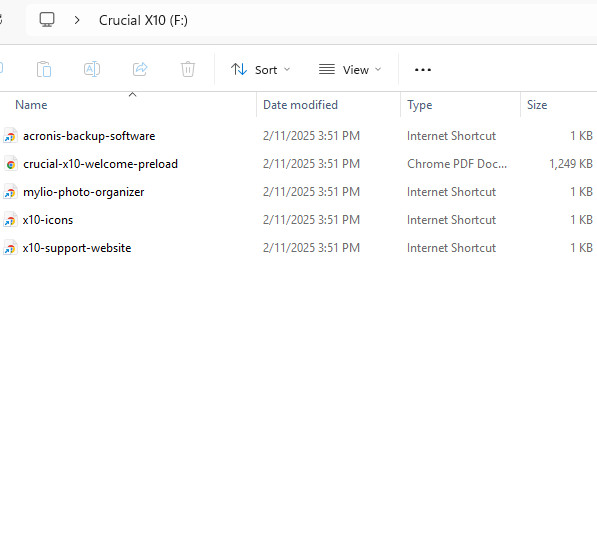This screenshot has height=549, width=597.
Task: Select the Chrome icon for crucial-x10-welcome-preload
Action: click(x=11, y=164)
